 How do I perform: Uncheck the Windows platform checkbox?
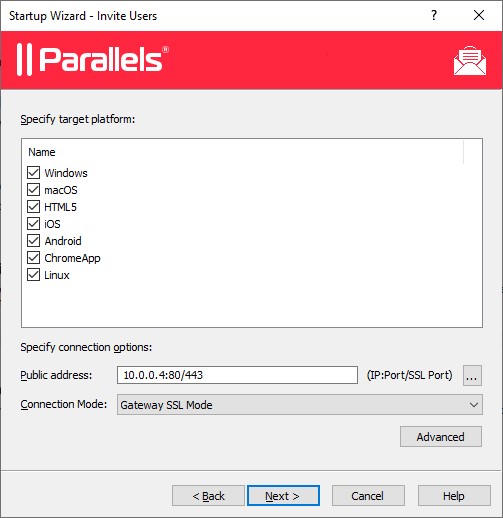click(x=33, y=173)
